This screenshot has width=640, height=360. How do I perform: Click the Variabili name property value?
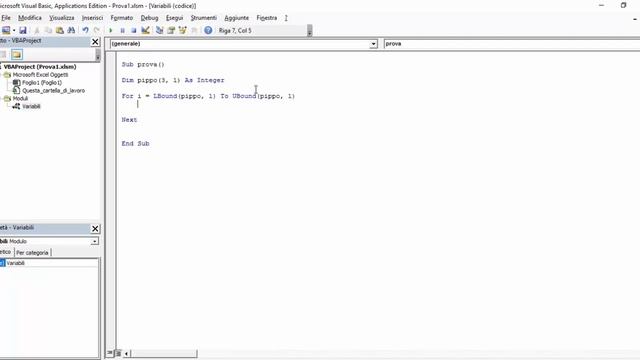point(52,263)
